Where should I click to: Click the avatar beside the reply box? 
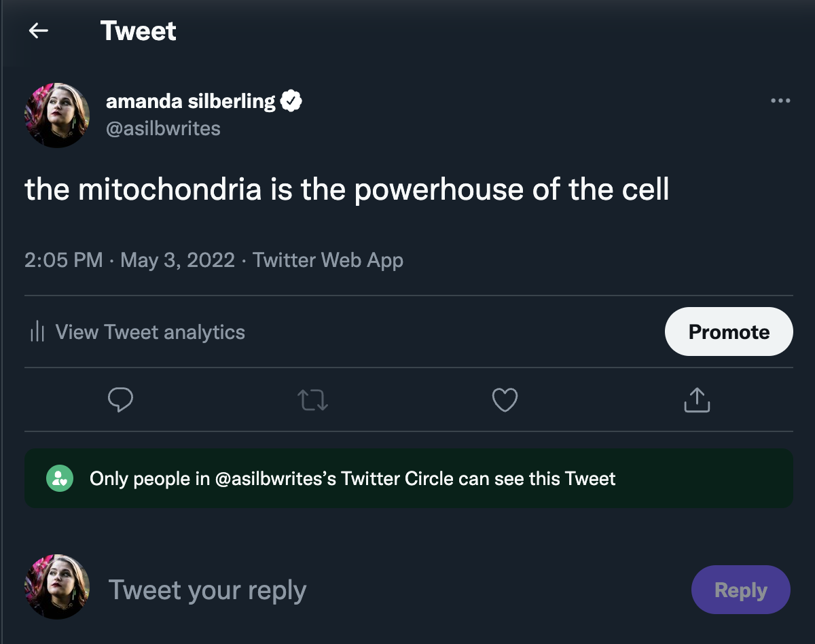tap(57, 587)
